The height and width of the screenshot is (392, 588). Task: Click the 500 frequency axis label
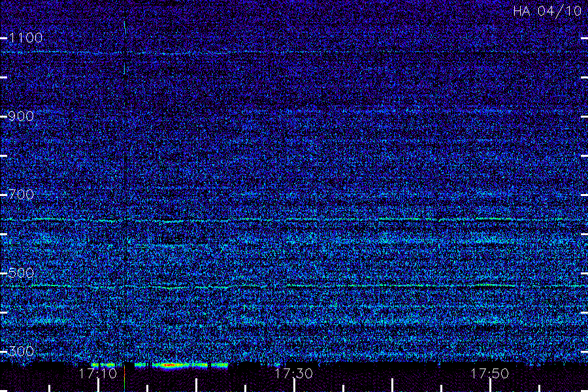click(21, 272)
